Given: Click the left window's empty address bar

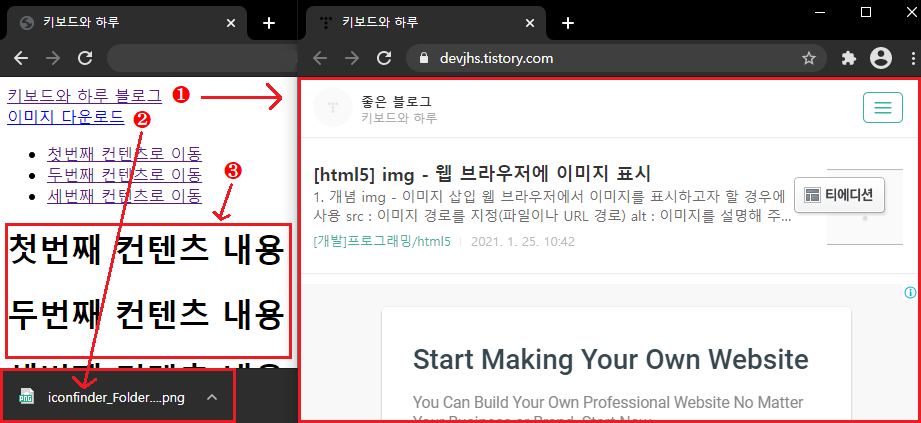Looking at the screenshot, I should (203, 58).
